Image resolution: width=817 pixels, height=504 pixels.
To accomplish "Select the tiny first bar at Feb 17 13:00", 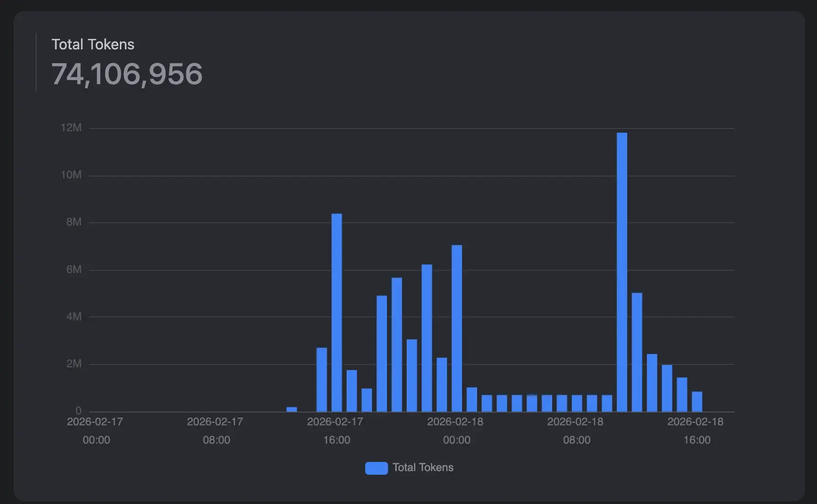I will 291,409.
